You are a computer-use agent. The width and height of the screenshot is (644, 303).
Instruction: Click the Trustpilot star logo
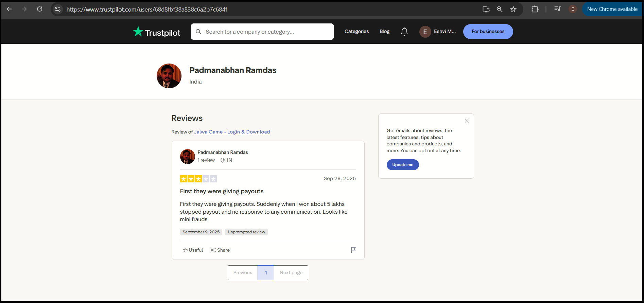[138, 32]
